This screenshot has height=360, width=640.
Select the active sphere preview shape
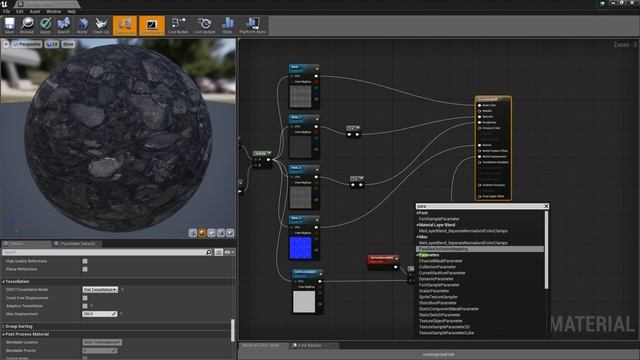click(x=202, y=233)
